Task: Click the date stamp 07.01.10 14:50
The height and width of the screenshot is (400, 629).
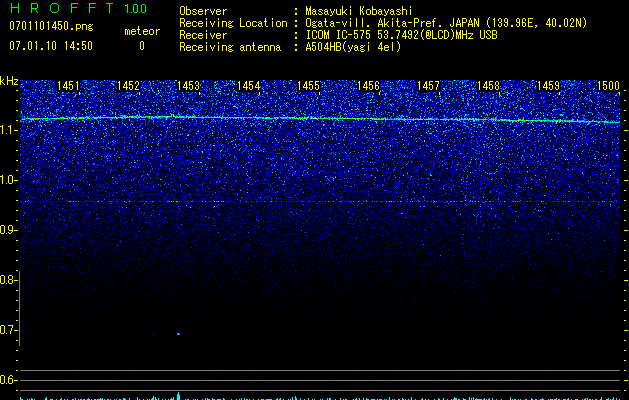Action: tap(51, 46)
